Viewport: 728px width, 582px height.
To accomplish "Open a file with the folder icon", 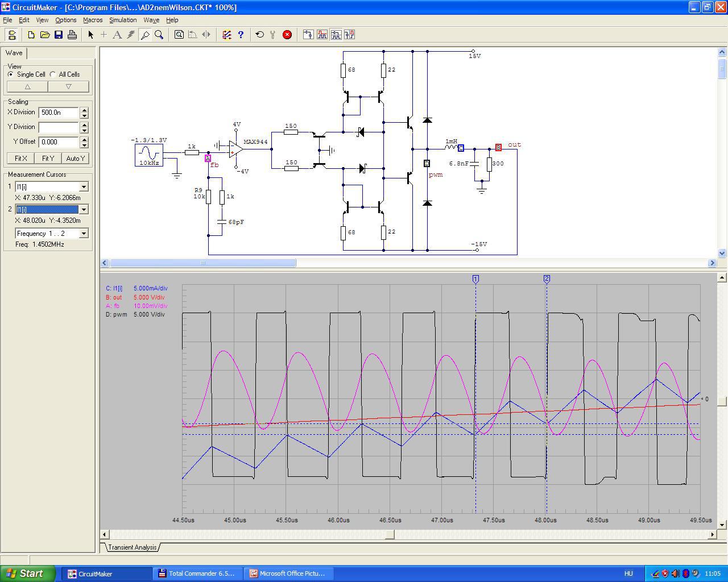I will (45, 35).
